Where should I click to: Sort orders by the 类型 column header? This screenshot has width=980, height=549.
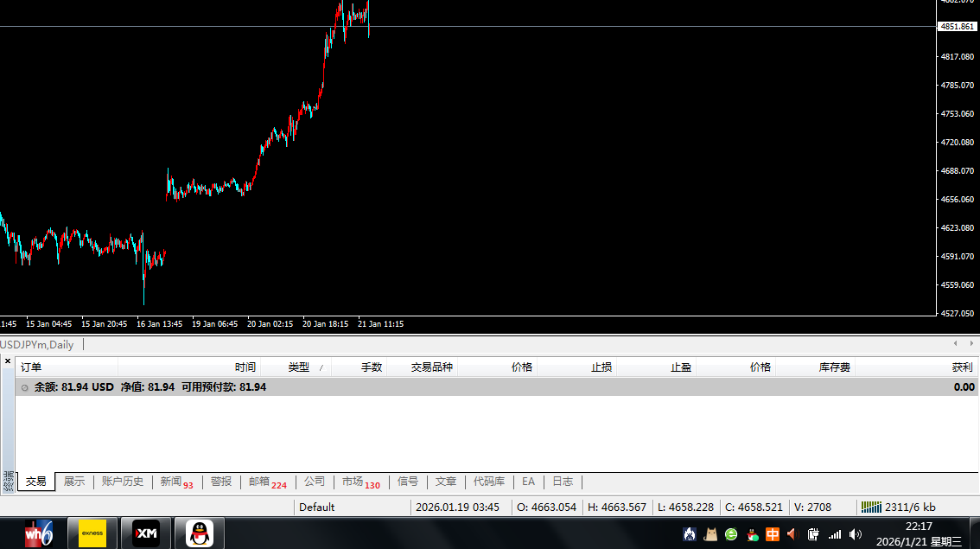coord(299,367)
